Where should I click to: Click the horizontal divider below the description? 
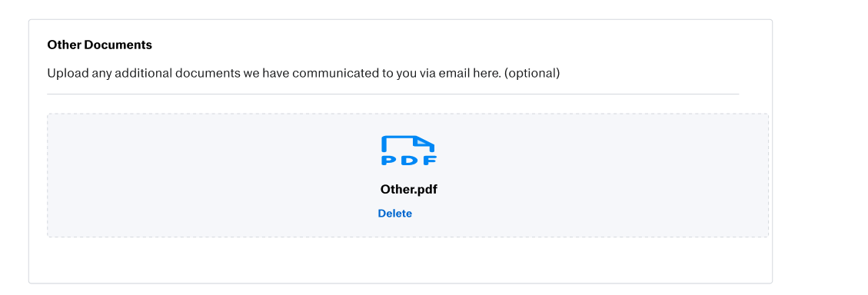point(393,94)
